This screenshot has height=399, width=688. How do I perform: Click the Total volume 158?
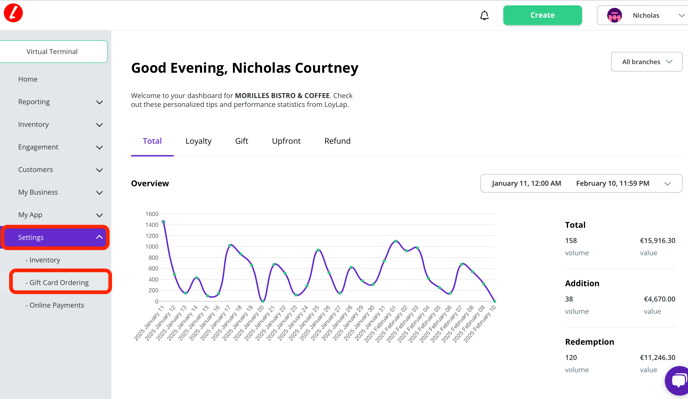[x=571, y=241]
